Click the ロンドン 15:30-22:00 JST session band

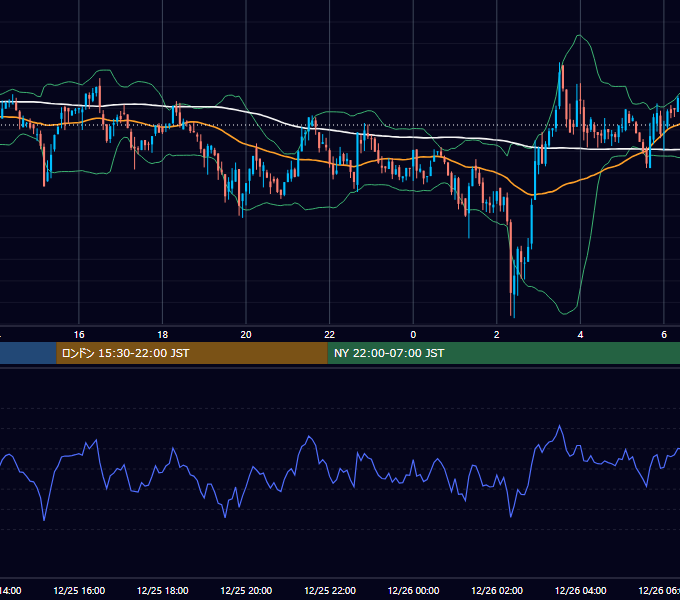(x=192, y=353)
